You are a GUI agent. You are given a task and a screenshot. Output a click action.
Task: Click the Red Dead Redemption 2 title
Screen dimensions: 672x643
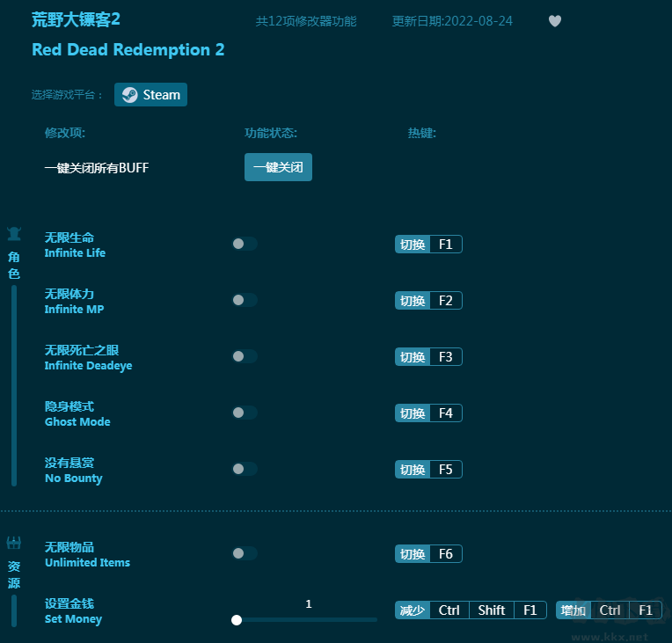tap(128, 50)
